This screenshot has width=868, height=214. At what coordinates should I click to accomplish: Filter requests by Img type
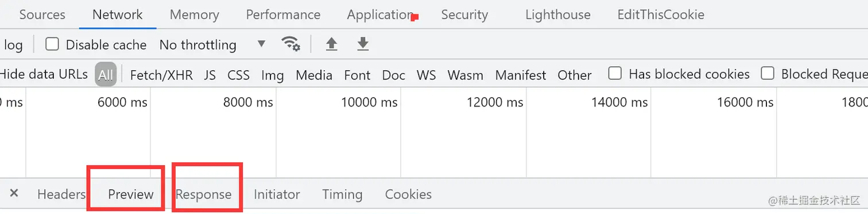[x=272, y=75]
